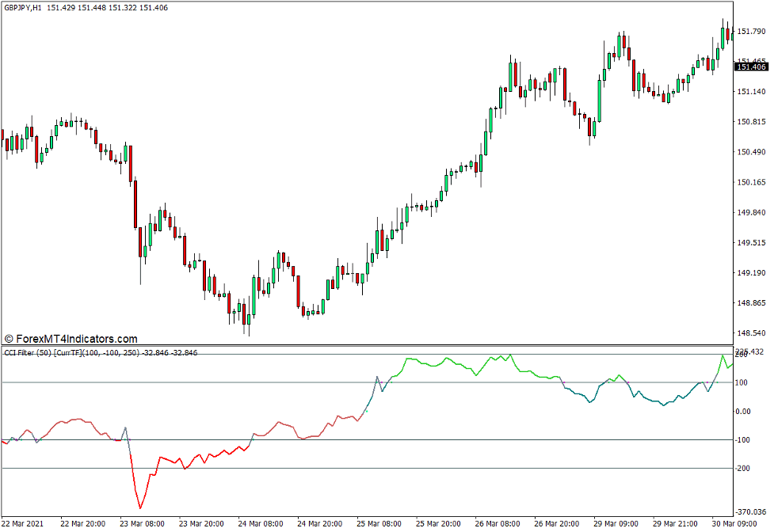Screen dimensions: 774x532
Task: Click the large red candle on 23 Mar
Action: (x=135, y=204)
